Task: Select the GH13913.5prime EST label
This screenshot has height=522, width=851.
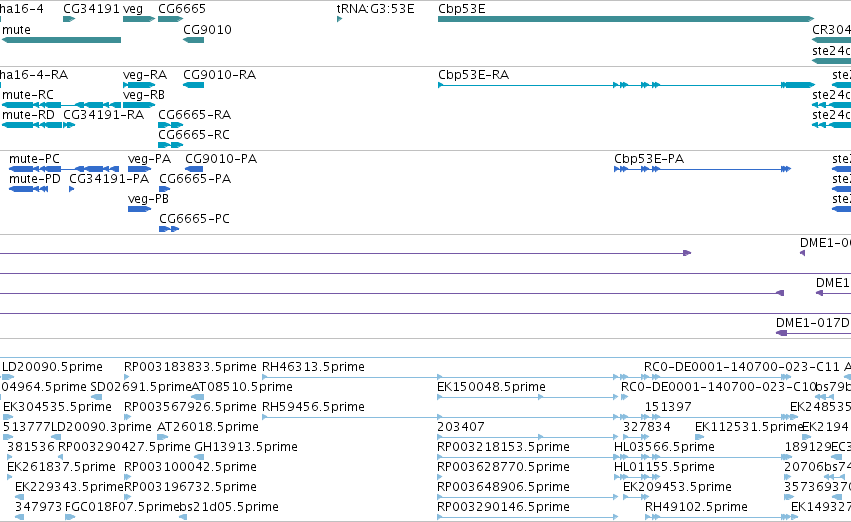Action: pos(246,447)
